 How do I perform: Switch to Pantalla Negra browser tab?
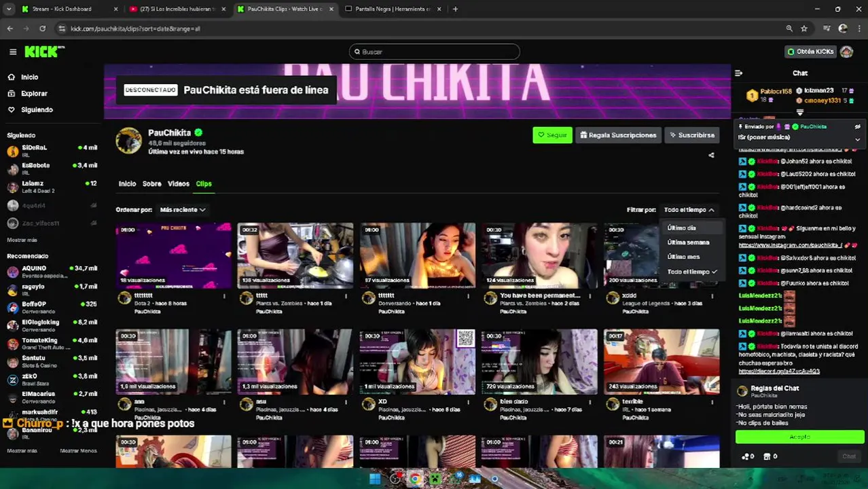coord(393,9)
